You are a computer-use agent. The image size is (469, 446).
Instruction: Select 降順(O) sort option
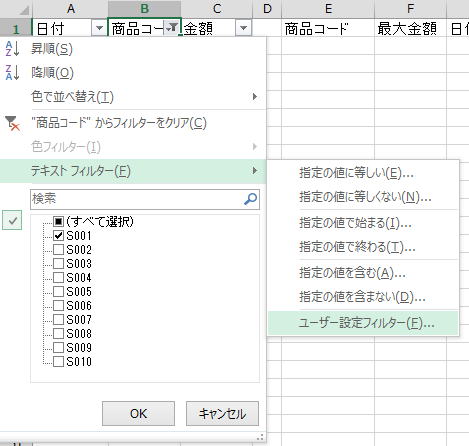pos(133,73)
